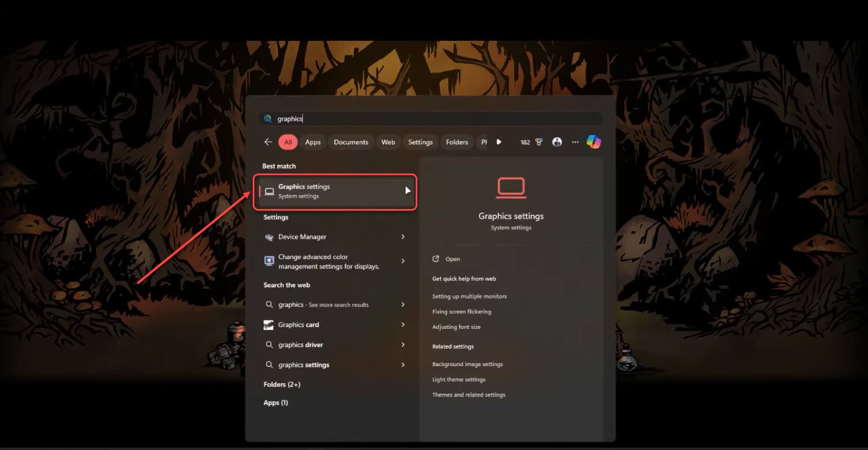Image resolution: width=868 pixels, height=450 pixels.
Task: Open Graphics settings best match result
Action: pyautogui.click(x=335, y=192)
